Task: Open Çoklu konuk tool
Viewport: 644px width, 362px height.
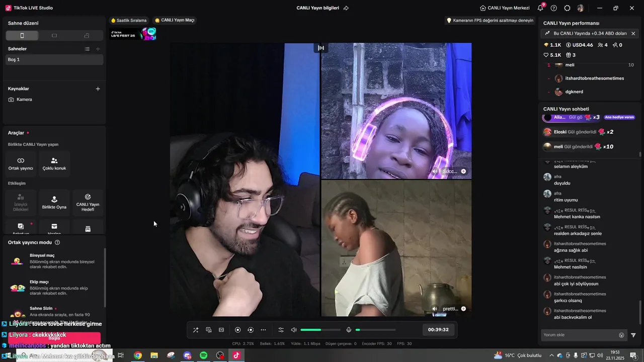Action: [x=54, y=164]
